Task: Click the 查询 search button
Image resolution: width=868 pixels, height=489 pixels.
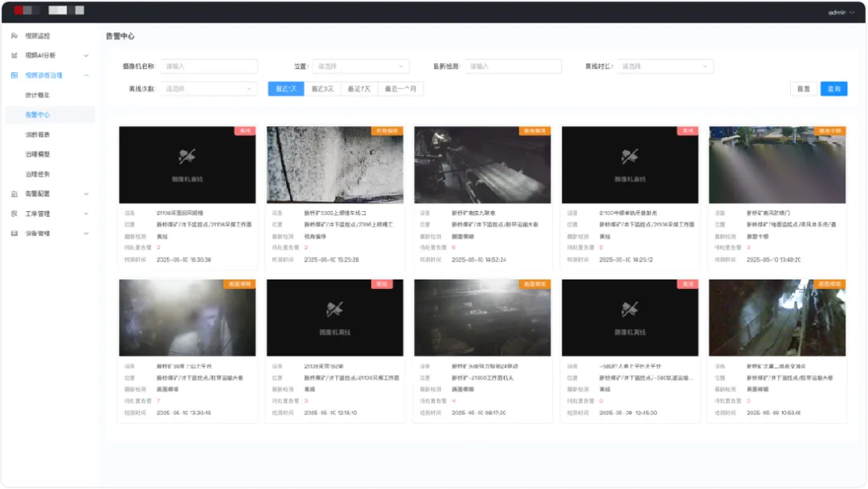Action: tap(833, 88)
